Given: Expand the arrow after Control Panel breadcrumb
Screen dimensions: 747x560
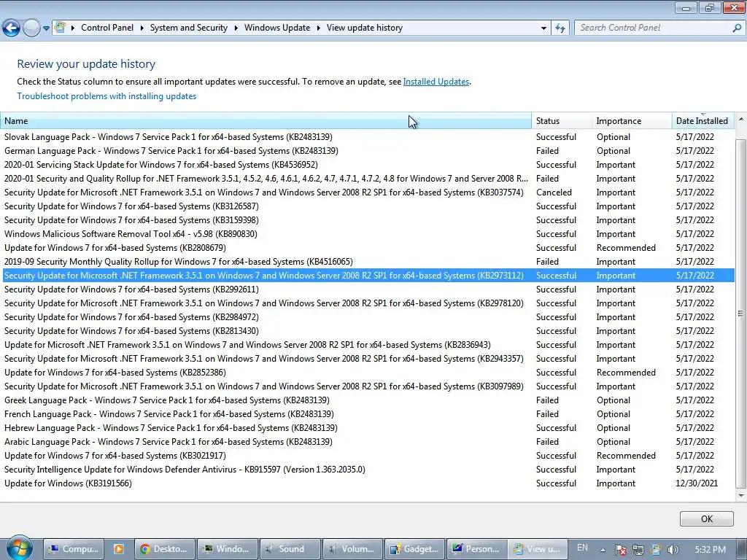Looking at the screenshot, I should 142,28.
